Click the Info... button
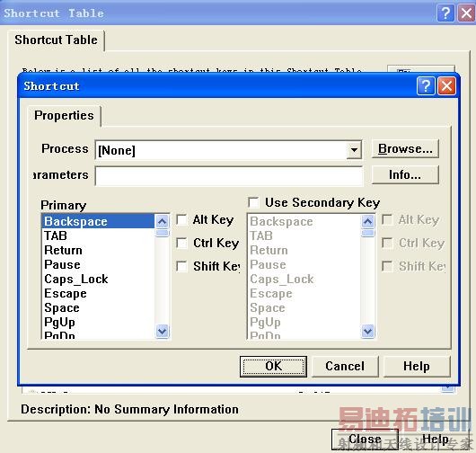 pyautogui.click(x=405, y=175)
